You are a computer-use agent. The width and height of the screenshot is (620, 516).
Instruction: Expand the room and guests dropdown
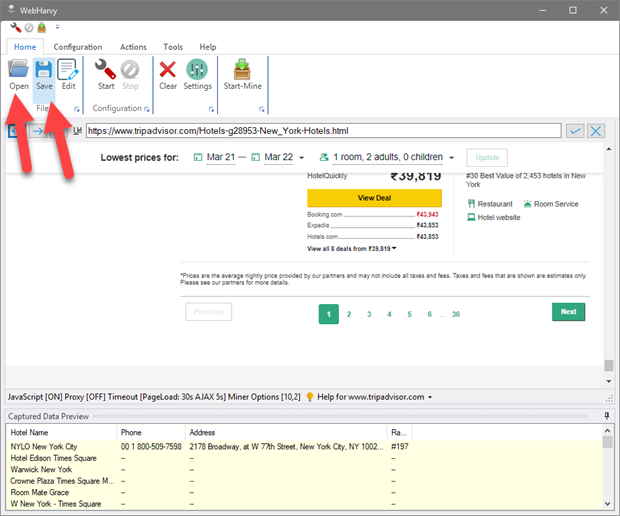click(386, 158)
